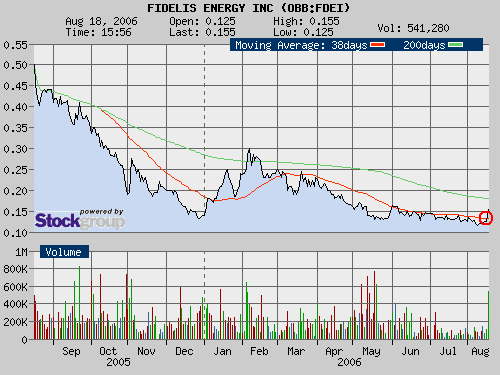
Task: Click the 1M volume axis label
Action: click(21, 252)
